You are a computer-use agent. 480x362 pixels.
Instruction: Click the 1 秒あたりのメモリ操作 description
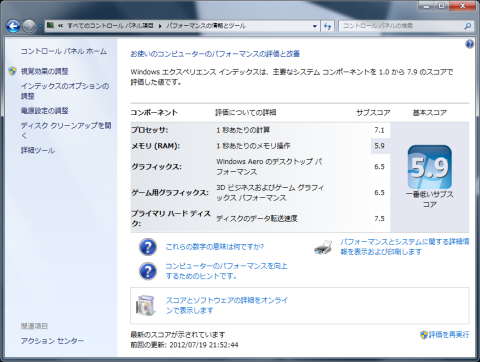(x=253, y=146)
